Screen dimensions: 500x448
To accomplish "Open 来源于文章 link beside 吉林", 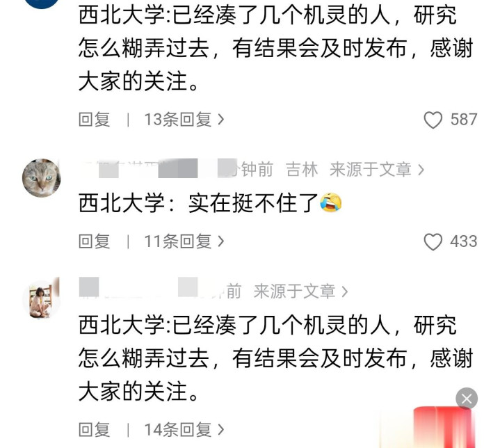I will click(377, 169).
